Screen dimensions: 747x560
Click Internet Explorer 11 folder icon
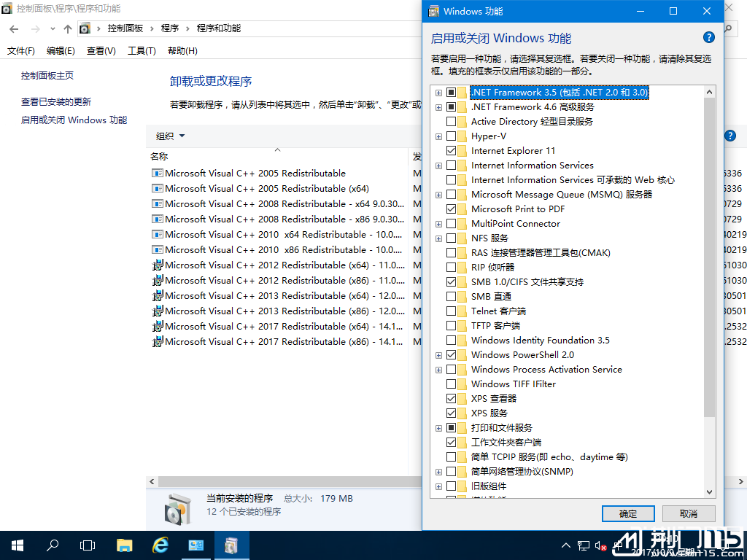tap(462, 150)
